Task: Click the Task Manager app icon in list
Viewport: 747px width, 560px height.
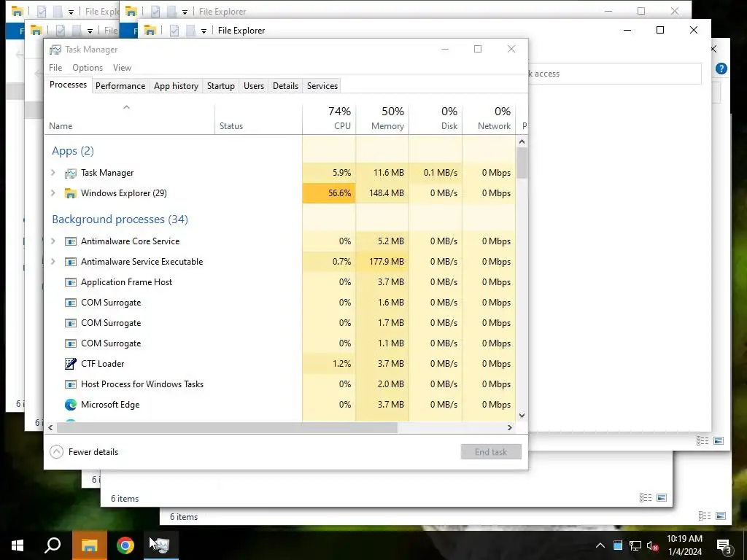Action: [x=71, y=174]
